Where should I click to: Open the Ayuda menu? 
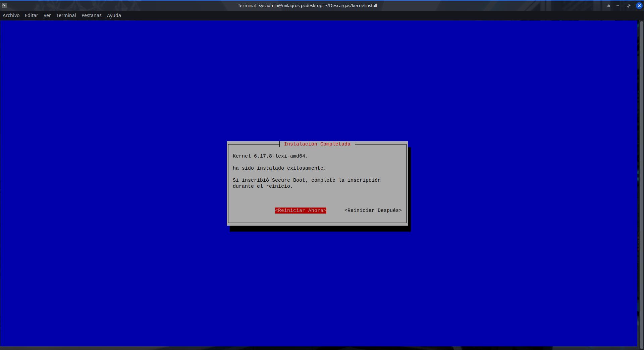(x=114, y=15)
